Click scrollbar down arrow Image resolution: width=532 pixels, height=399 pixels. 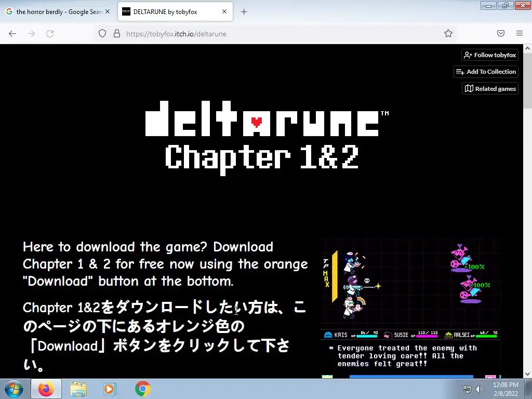(527, 374)
